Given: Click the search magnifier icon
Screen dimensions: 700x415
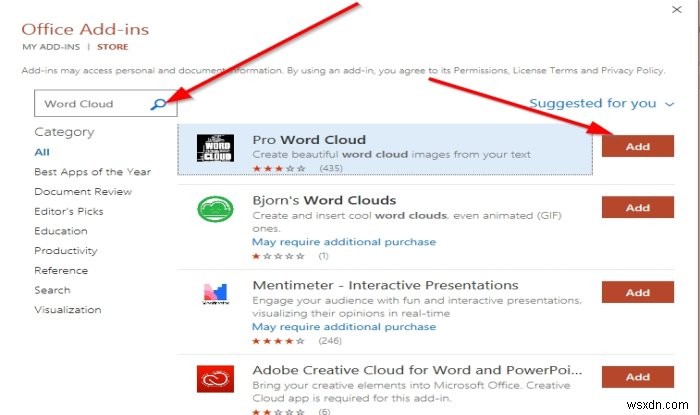Looking at the screenshot, I should (158, 104).
